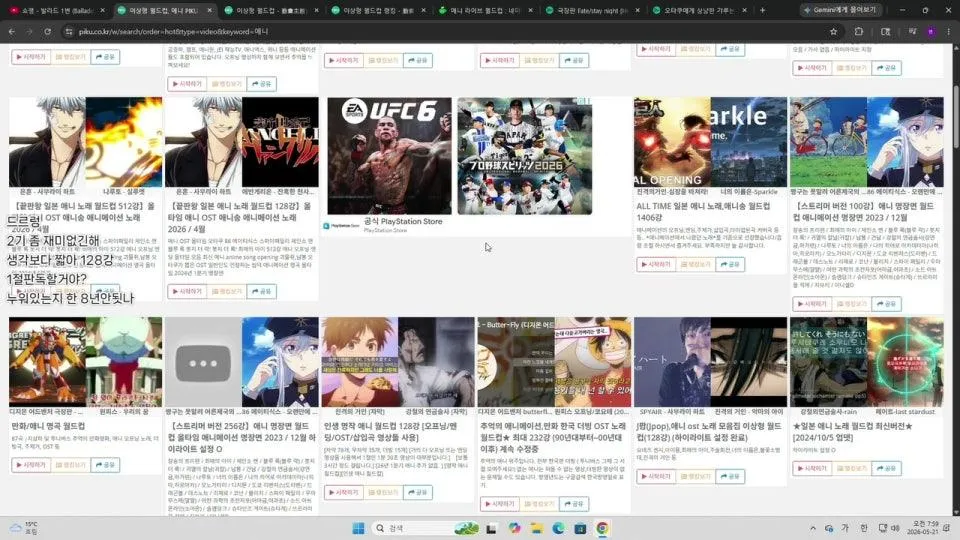Share the 만화/애니 명곡 월드컵
Viewport: 960px width, 540px height.
tap(105, 465)
